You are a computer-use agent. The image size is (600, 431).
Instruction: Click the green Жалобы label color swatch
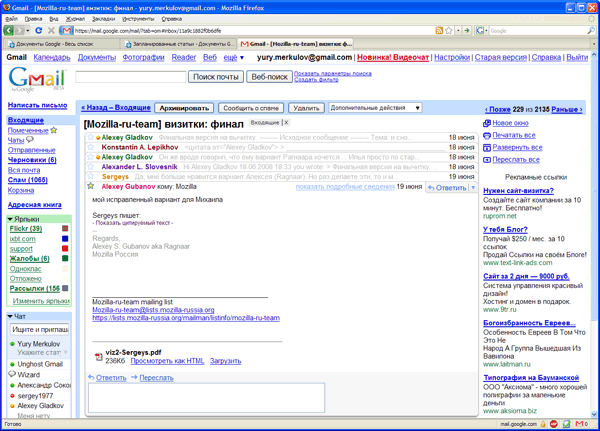click(65, 258)
